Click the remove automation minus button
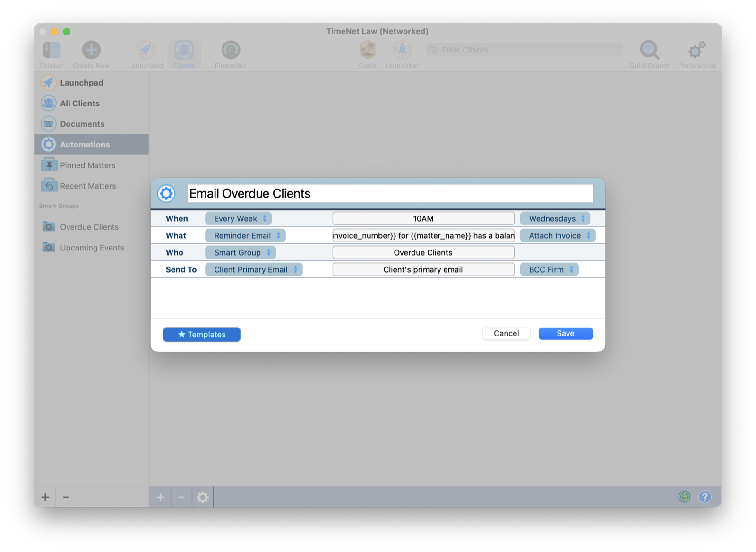 pyautogui.click(x=181, y=497)
